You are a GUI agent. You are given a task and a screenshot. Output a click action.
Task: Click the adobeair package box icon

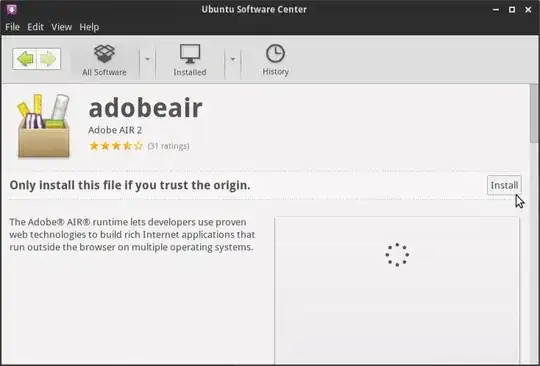coord(43,126)
